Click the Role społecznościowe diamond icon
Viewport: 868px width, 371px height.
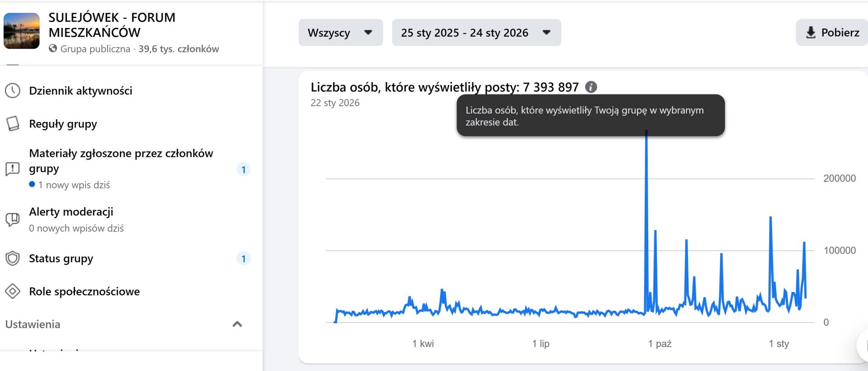13,291
